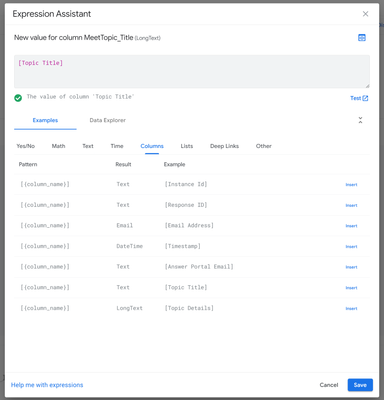Select the Other examples category

coord(264,146)
